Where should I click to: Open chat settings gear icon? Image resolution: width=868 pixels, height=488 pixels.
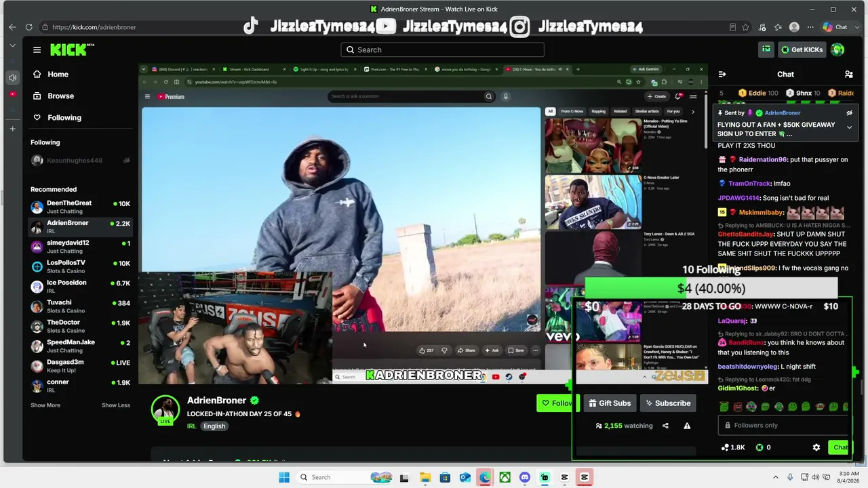coord(816,447)
